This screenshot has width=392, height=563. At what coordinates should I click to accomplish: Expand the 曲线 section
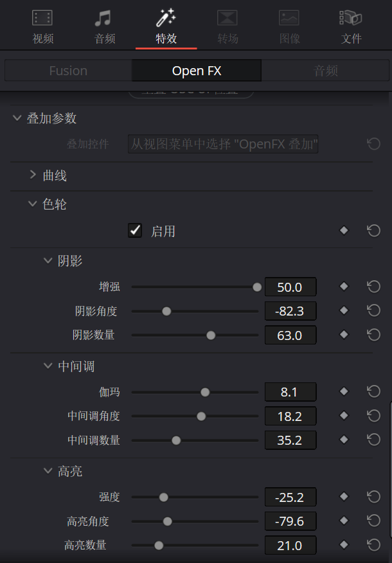click(x=33, y=175)
